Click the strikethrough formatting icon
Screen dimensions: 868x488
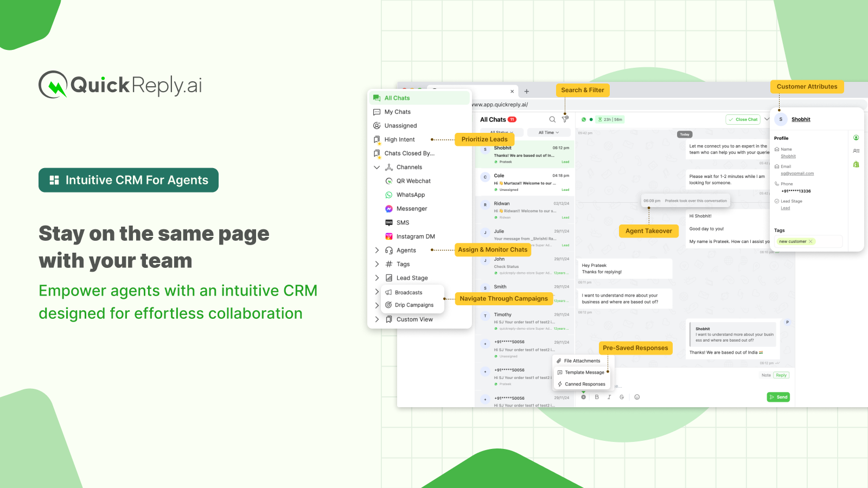(622, 397)
